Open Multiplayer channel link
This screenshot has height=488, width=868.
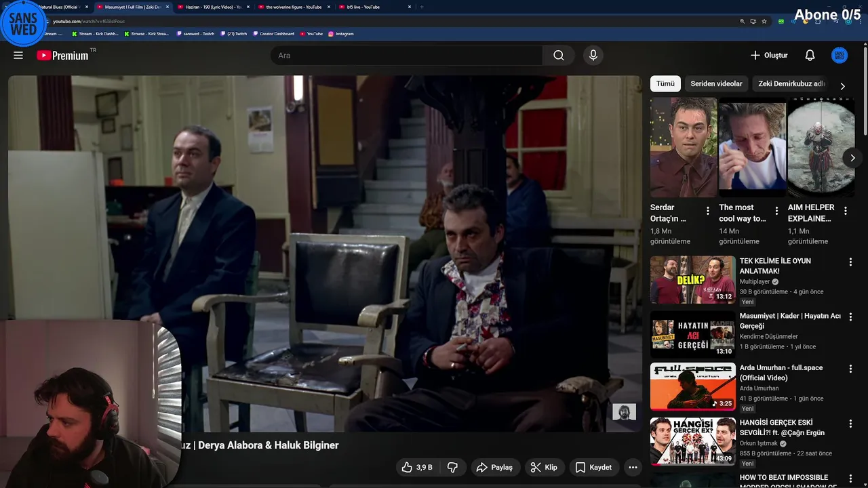[755, 281]
